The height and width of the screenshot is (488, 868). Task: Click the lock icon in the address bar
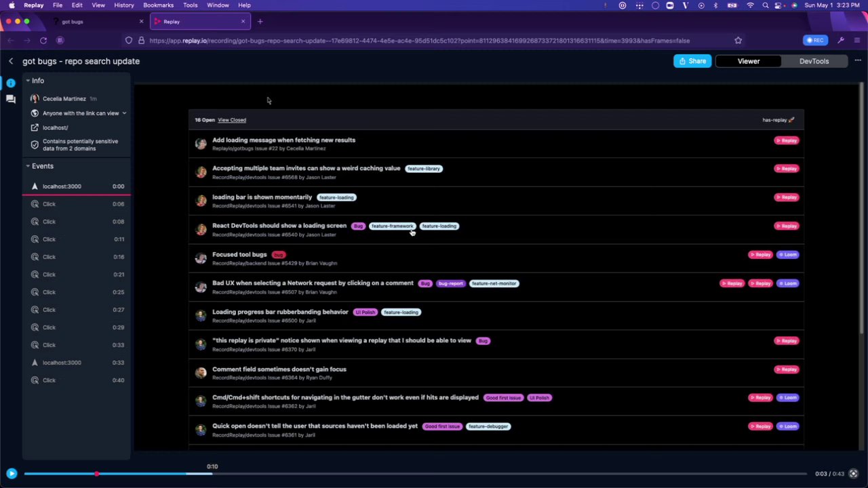point(141,41)
